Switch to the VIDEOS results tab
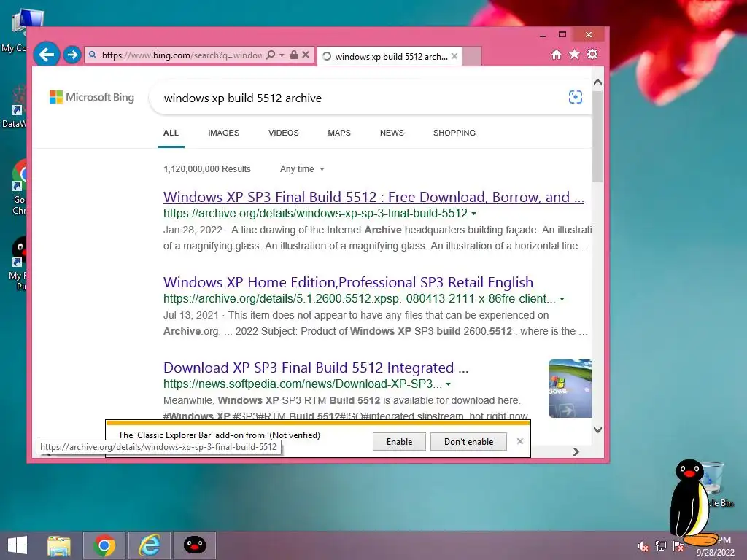Viewport: 747px width, 560px height. pos(284,133)
